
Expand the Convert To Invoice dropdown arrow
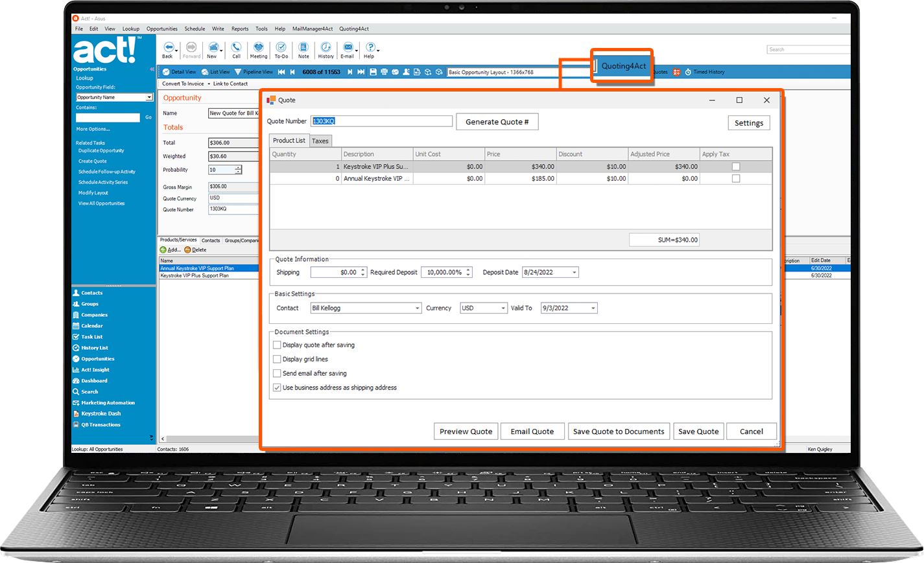(209, 84)
